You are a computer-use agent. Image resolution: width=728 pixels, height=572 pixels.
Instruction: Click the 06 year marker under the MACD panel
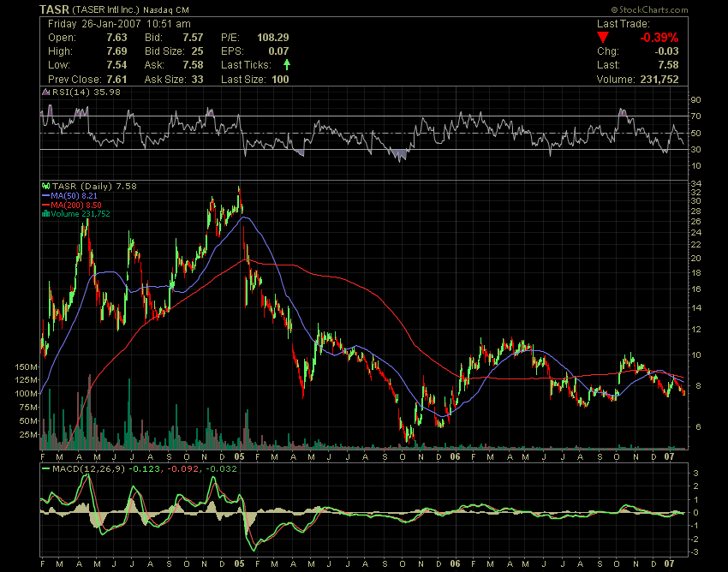[455, 564]
